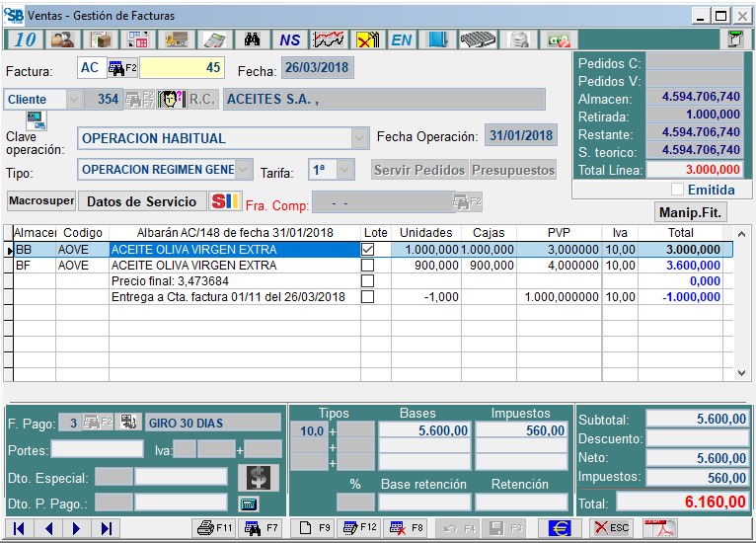Check the Emitida checkbox
This screenshot has height=543, width=756.
[677, 190]
